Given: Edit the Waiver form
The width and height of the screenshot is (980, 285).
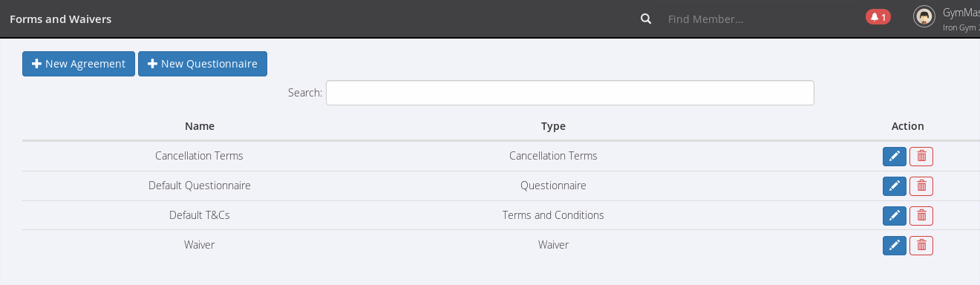Looking at the screenshot, I should click(x=895, y=245).
